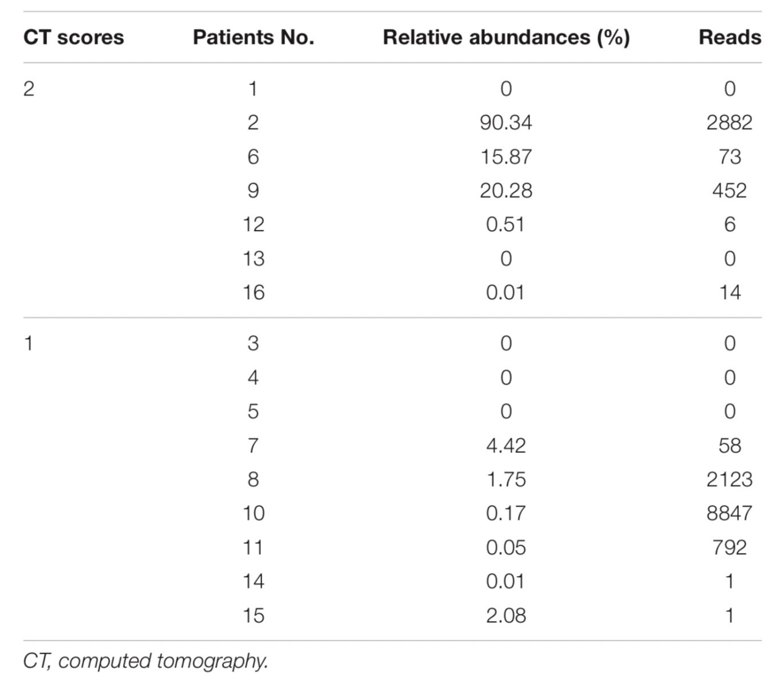Select the reads value 2123

[x=730, y=479]
